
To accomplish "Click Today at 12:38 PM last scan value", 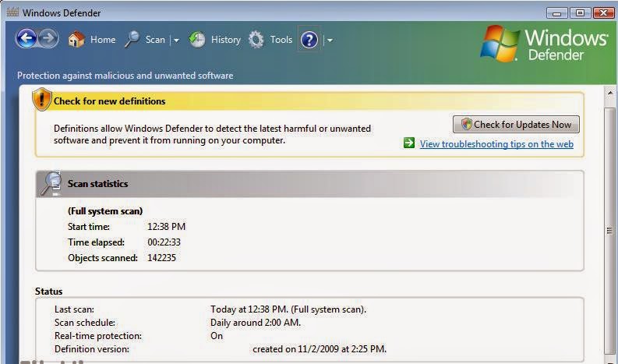I will point(288,309).
